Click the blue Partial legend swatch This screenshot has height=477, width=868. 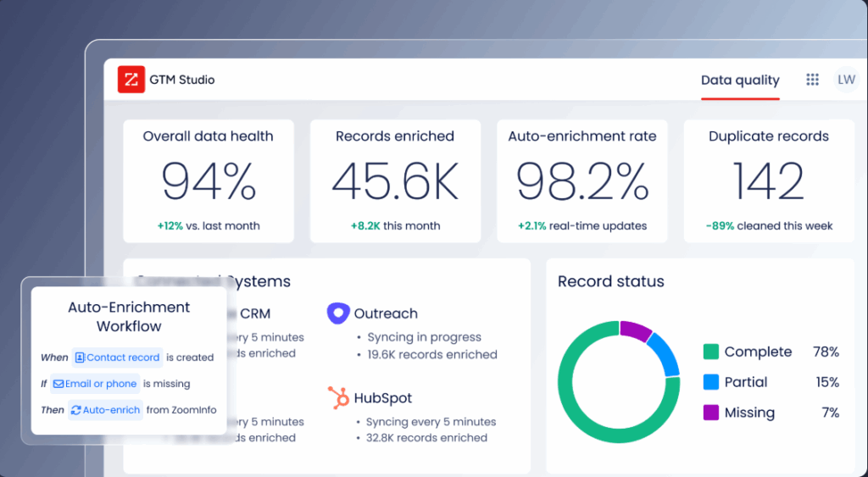click(x=710, y=382)
